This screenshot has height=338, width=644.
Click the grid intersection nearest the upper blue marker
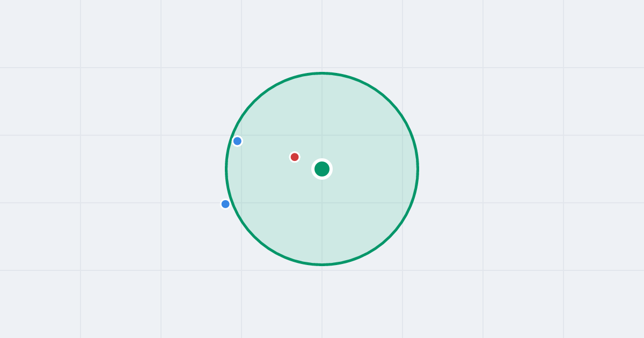point(241,135)
